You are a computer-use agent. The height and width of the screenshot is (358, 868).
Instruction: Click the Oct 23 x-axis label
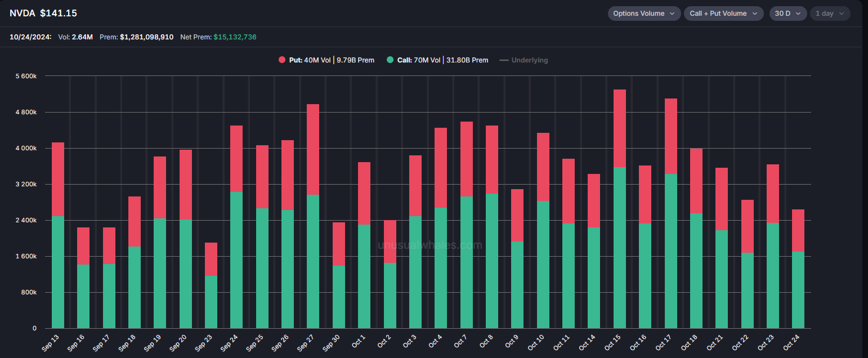pyautogui.click(x=766, y=342)
